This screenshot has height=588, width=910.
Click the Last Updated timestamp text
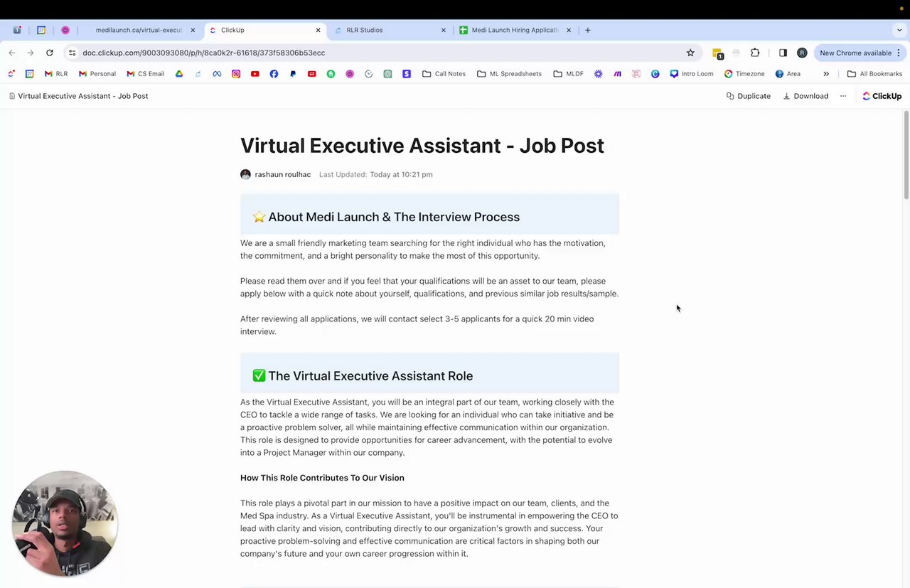click(x=375, y=174)
